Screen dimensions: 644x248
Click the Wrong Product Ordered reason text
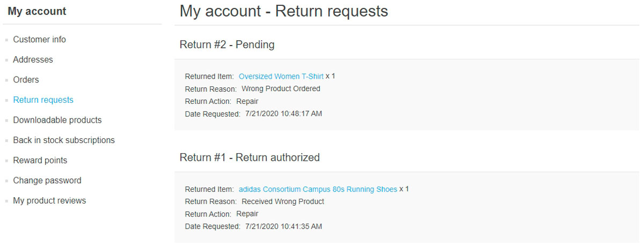[281, 89]
